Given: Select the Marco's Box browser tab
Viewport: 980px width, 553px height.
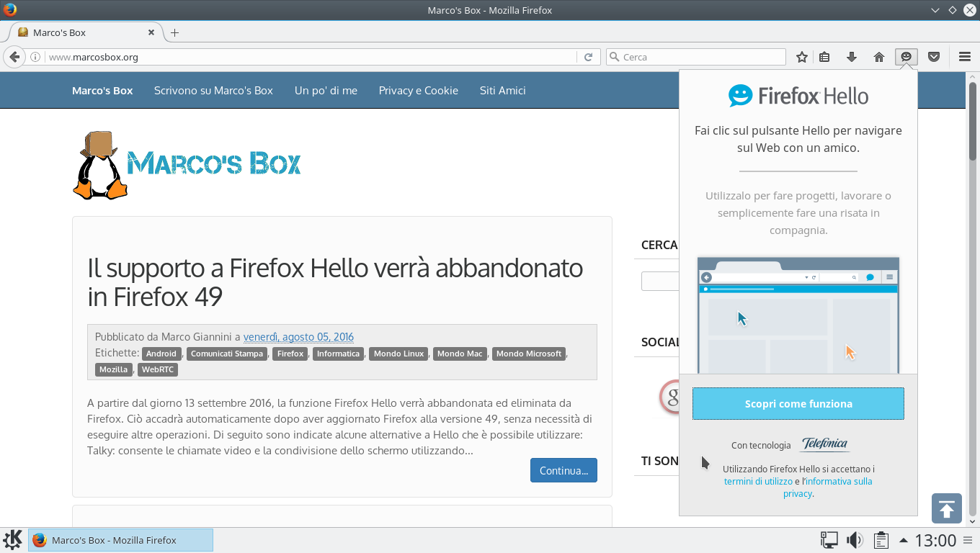Looking at the screenshot, I should [86, 32].
